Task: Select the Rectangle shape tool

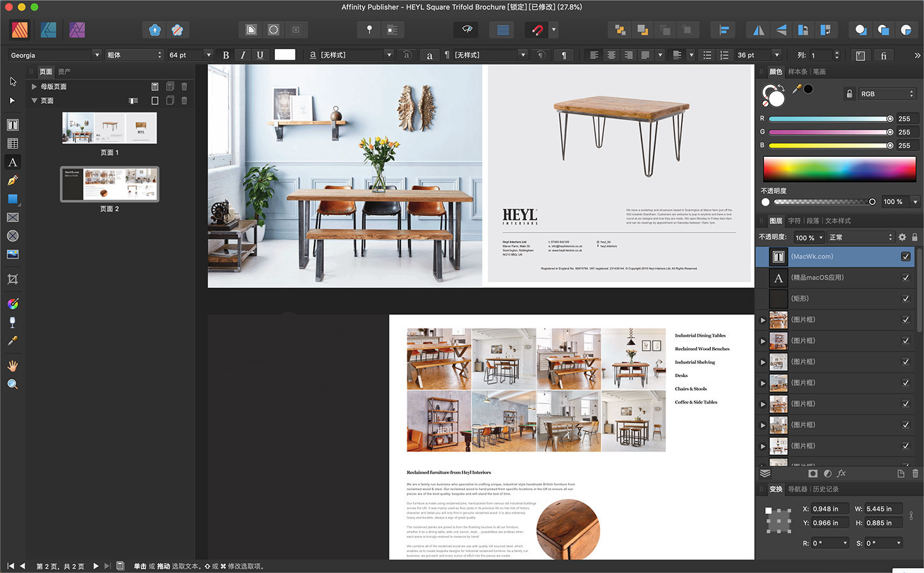Action: [x=13, y=199]
